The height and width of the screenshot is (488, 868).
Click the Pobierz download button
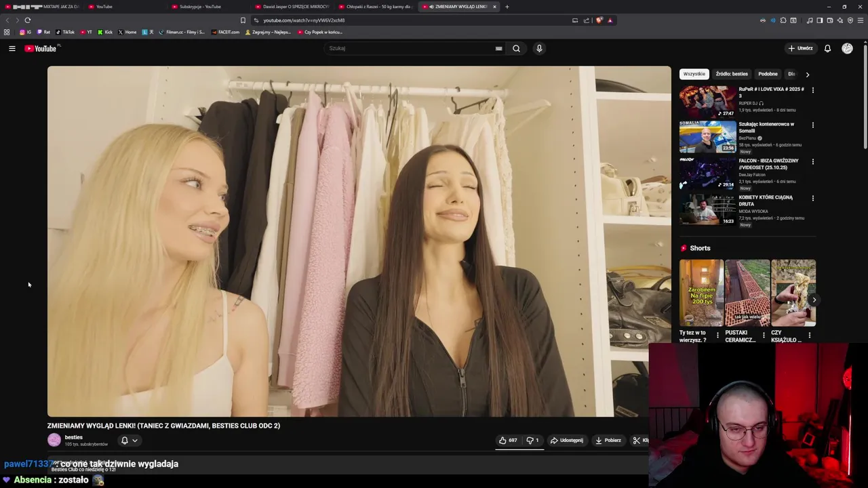tap(608, 441)
